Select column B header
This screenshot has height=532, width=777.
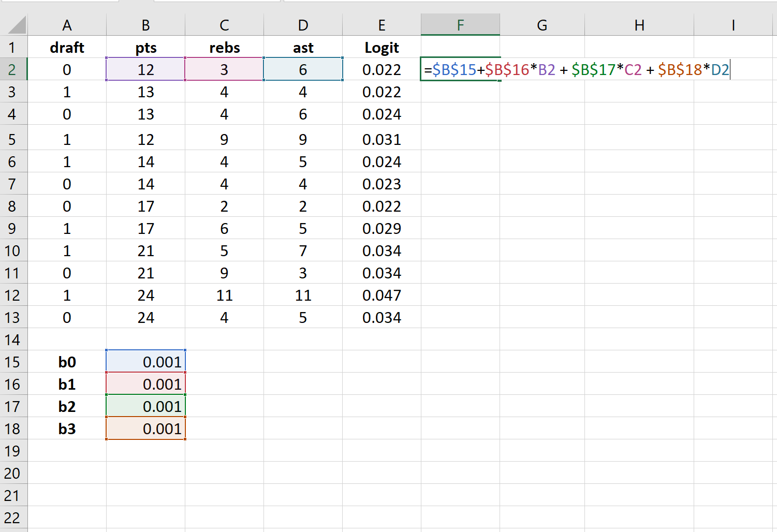coord(145,25)
